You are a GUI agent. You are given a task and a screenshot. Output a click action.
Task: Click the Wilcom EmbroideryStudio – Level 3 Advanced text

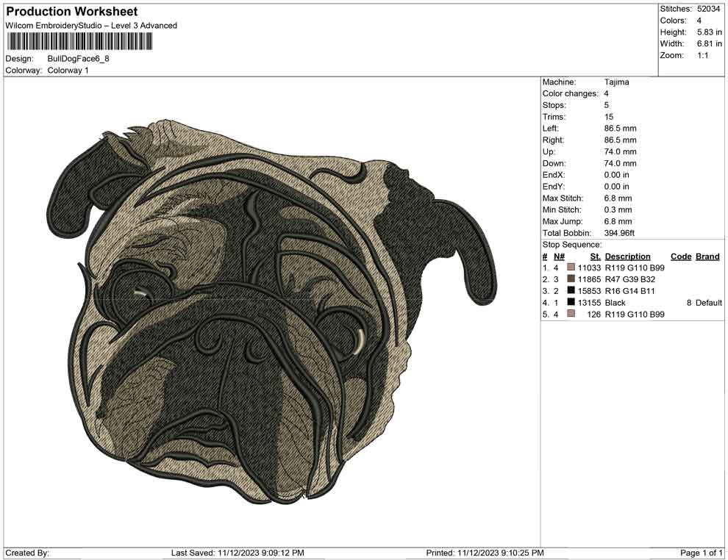tap(91, 26)
